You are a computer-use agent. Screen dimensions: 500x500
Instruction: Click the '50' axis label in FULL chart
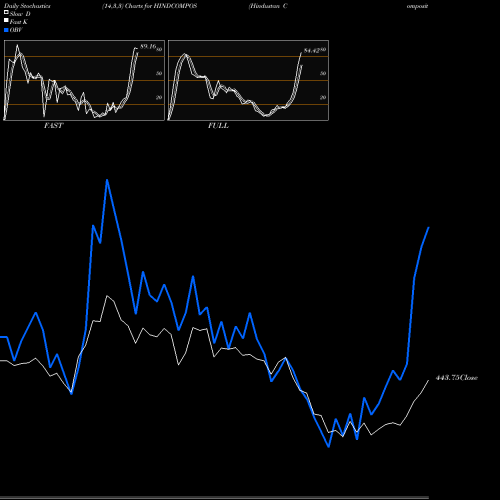click(x=323, y=73)
